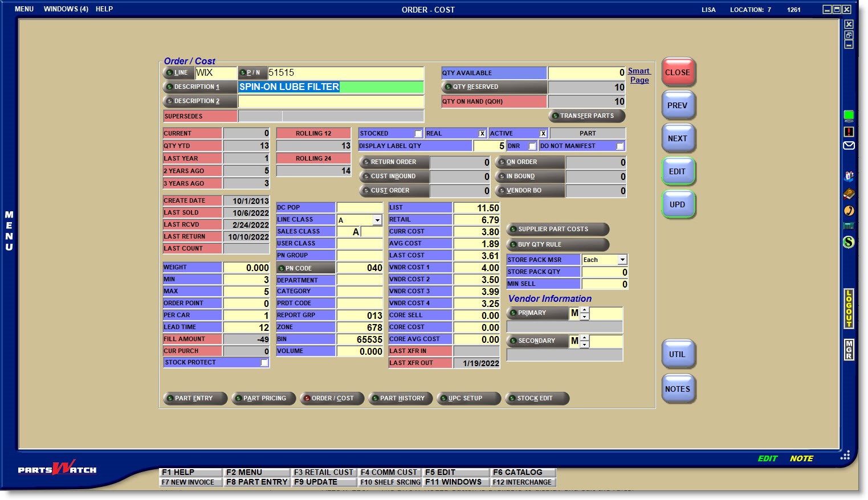Click the orange phone icon
Image resolution: width=868 pixels, height=500 pixels.
(849, 211)
